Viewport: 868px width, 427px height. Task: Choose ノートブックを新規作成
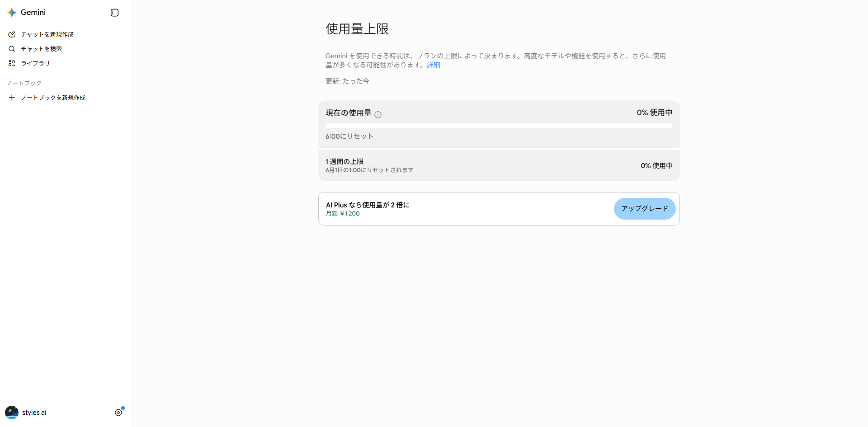(53, 98)
